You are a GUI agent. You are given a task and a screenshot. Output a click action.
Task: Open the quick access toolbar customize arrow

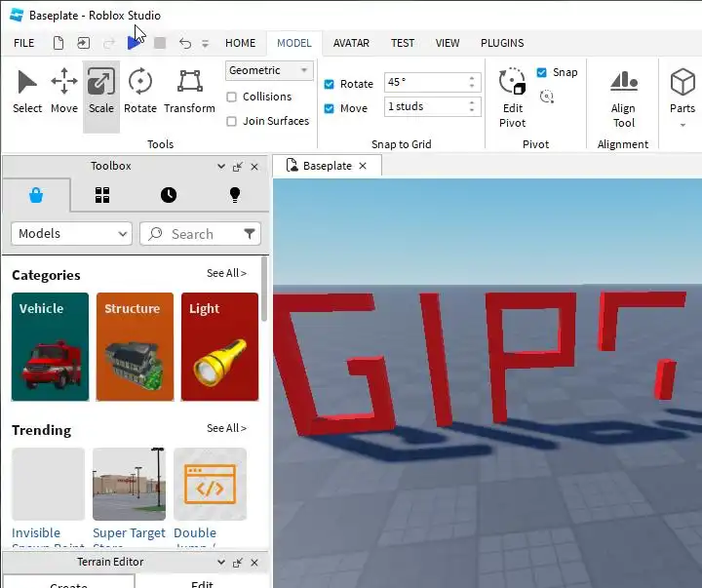point(205,44)
